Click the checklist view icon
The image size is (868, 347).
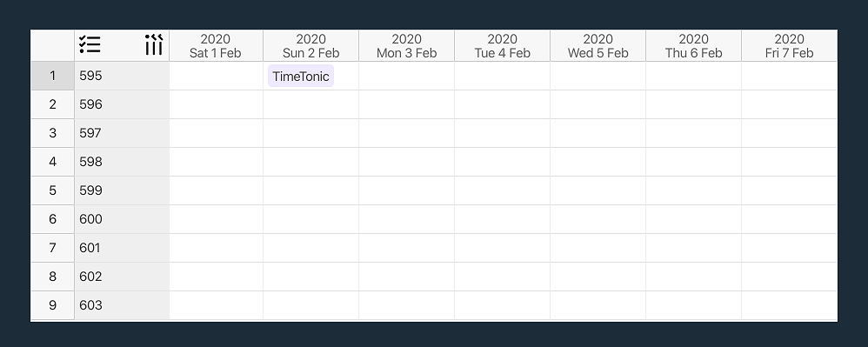point(90,44)
